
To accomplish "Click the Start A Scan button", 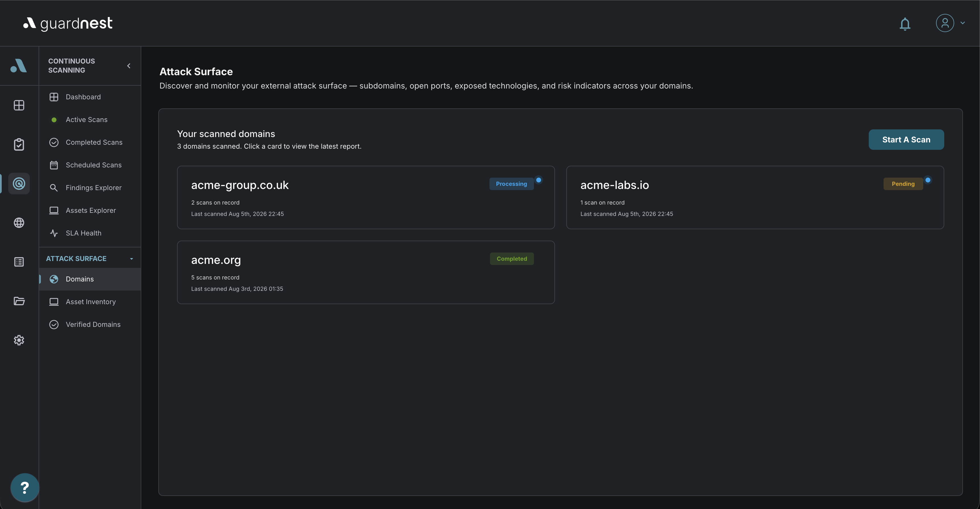I will point(906,140).
